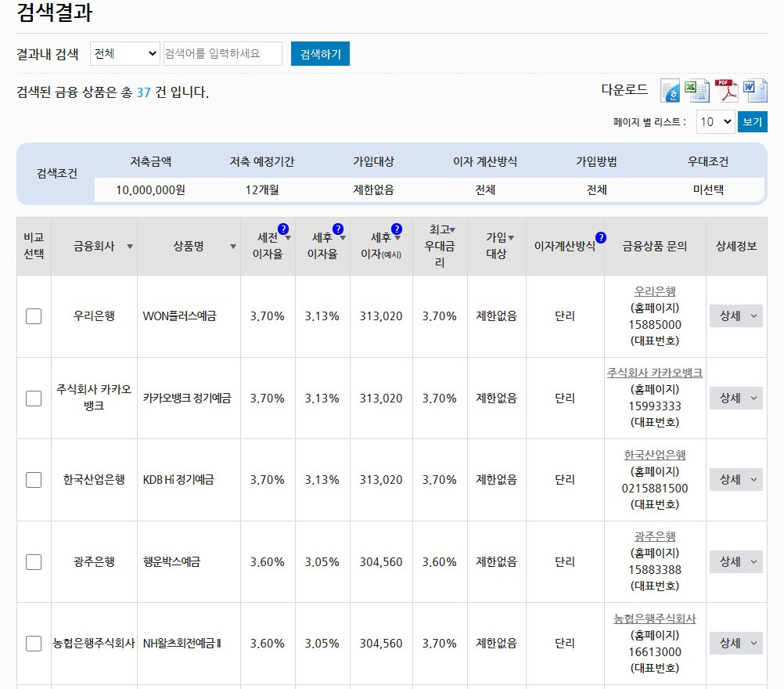Click phone number 15883388
The height and width of the screenshot is (689, 784).
coord(654,569)
